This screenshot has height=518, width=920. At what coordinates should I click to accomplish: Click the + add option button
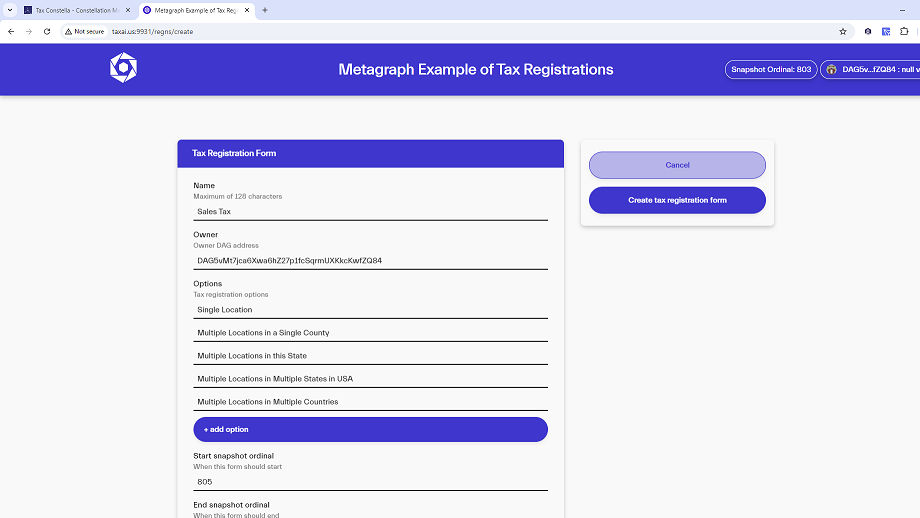click(x=370, y=429)
